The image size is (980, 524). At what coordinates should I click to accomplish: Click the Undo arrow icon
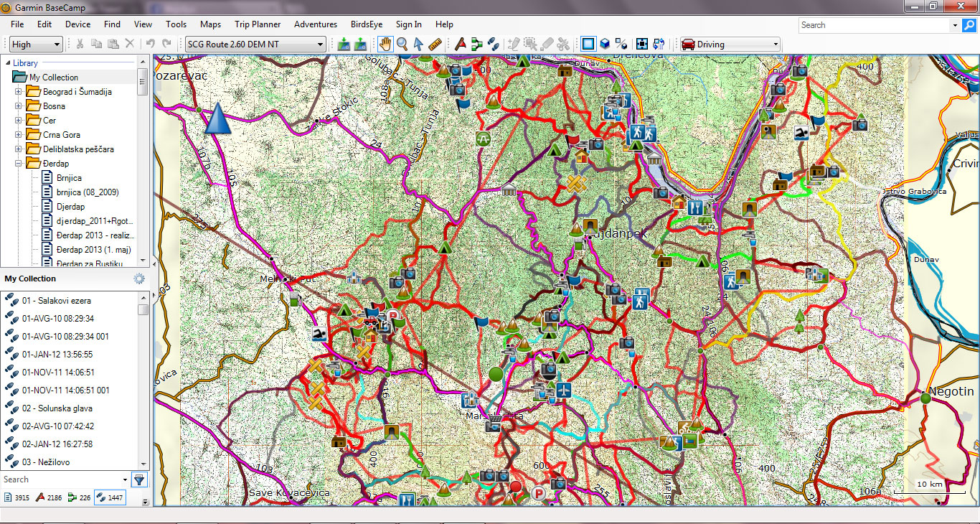point(150,45)
